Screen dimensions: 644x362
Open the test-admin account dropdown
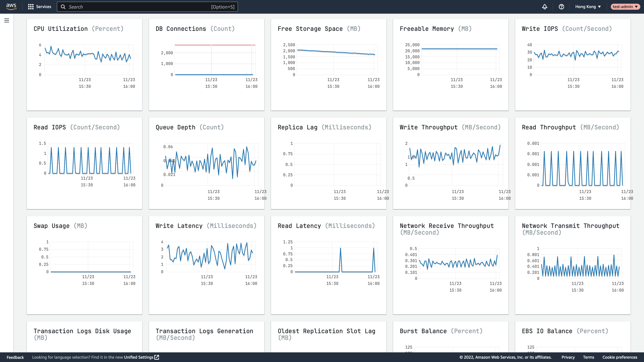625,7
